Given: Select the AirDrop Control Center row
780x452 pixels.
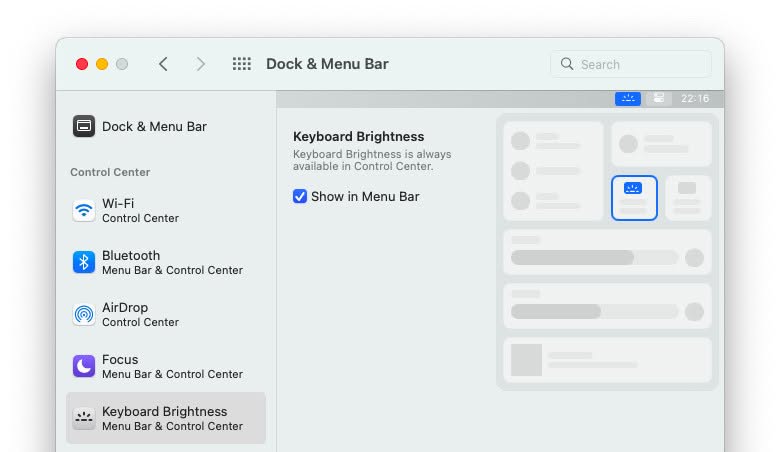Looking at the screenshot, I should 166,314.
